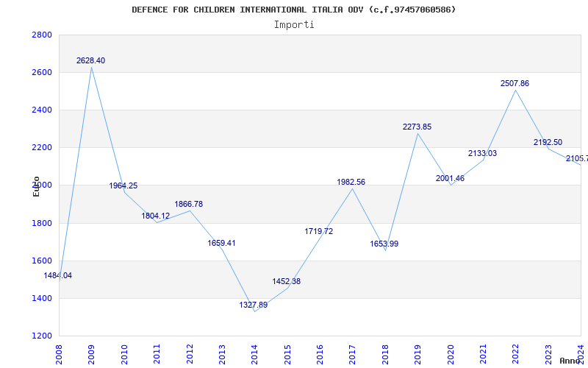588x368 pixels.
Task: Select the 1804.12 data label
Action: [156, 216]
